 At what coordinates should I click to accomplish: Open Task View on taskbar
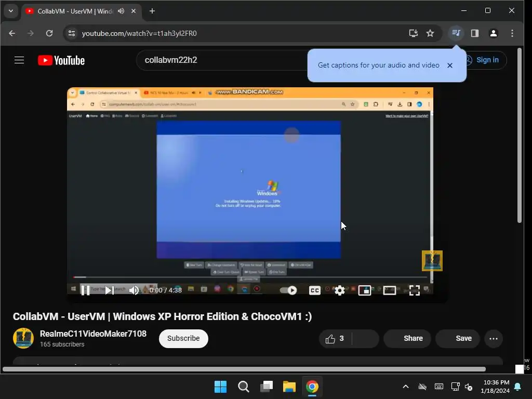click(267, 387)
